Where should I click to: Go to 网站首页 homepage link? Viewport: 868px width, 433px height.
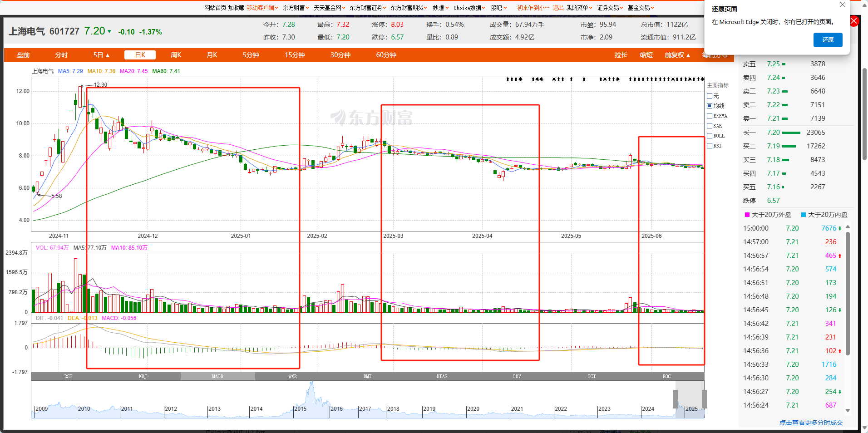click(x=215, y=8)
